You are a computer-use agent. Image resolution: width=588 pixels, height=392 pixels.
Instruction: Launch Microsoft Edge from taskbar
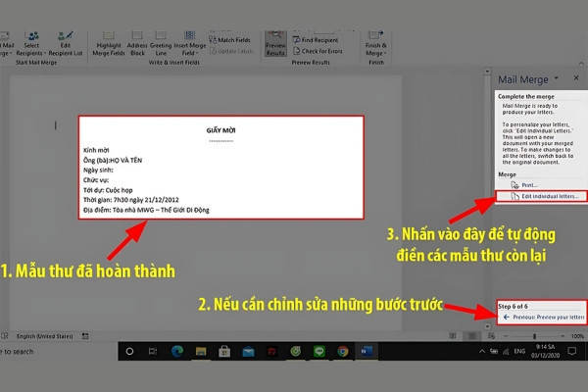tap(177, 352)
